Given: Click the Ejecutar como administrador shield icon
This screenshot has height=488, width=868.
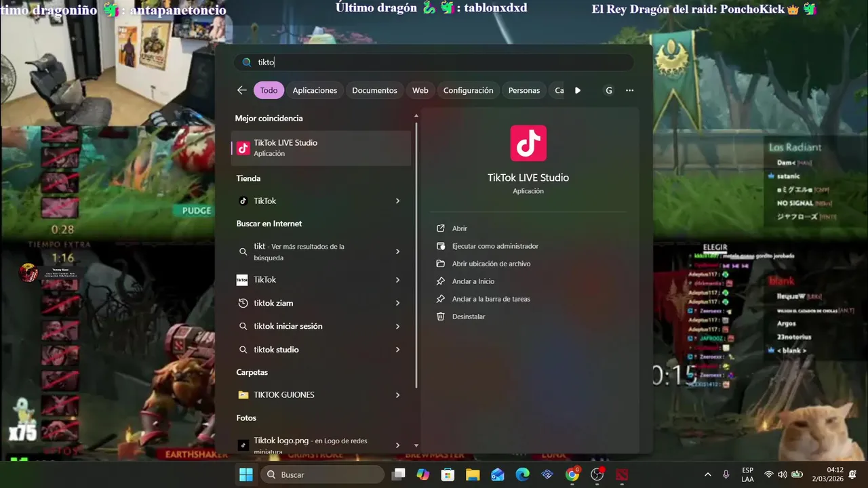Looking at the screenshot, I should [441, 246].
